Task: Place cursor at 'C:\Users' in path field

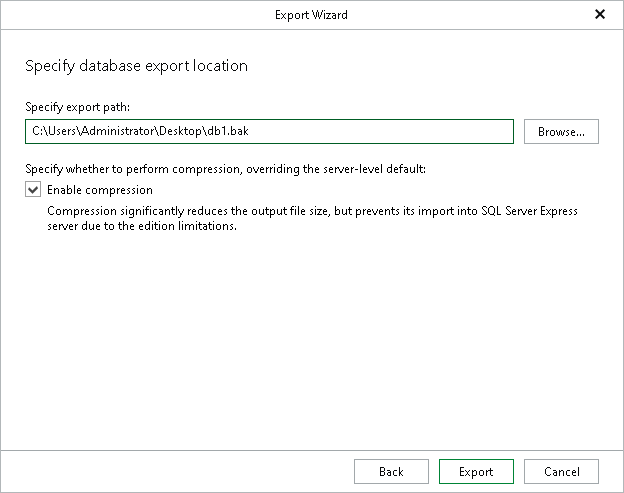Action: pos(52,132)
